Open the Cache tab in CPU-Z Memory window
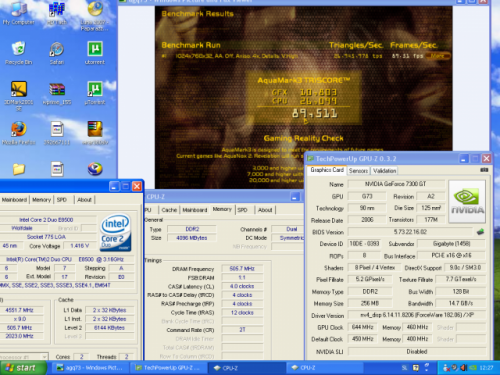 pyautogui.click(x=169, y=210)
